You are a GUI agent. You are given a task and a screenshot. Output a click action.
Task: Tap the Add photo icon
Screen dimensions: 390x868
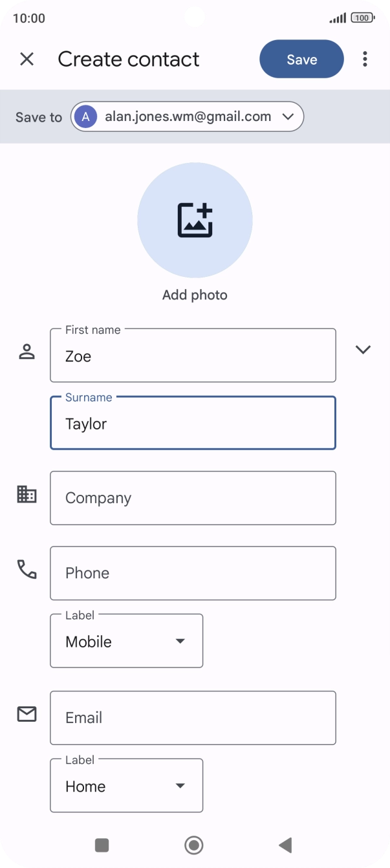coord(195,220)
